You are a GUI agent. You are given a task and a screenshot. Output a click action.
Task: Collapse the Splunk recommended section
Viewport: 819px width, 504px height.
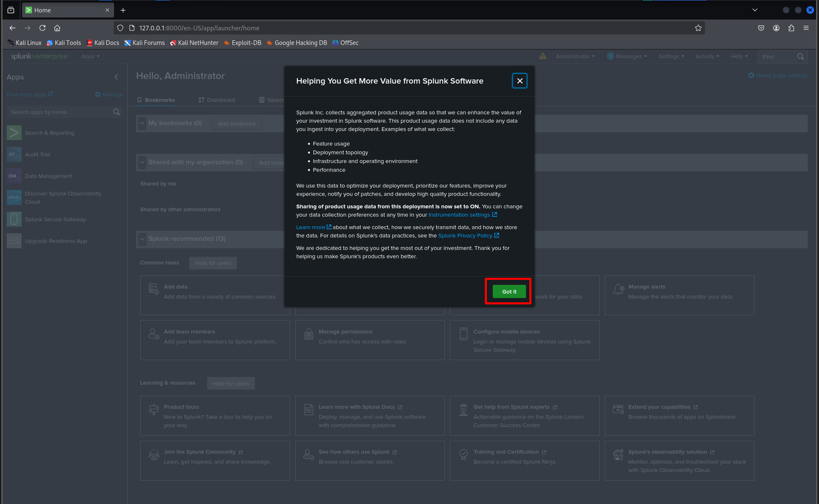pyautogui.click(x=142, y=239)
